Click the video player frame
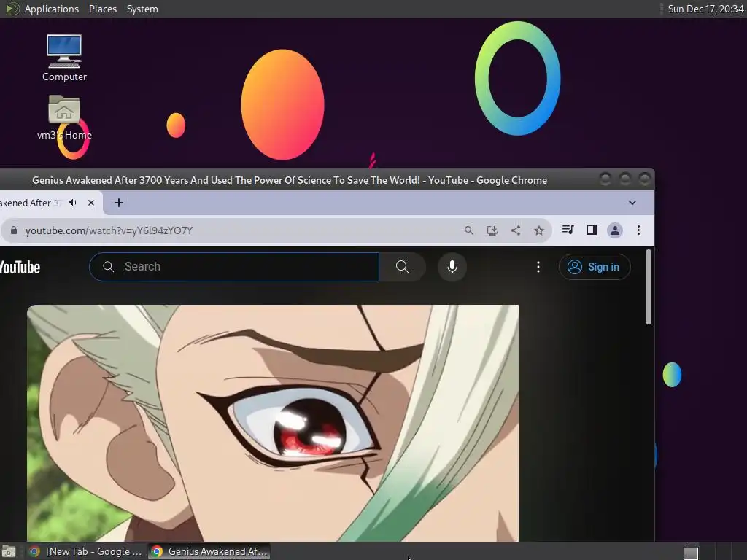 coord(273,423)
